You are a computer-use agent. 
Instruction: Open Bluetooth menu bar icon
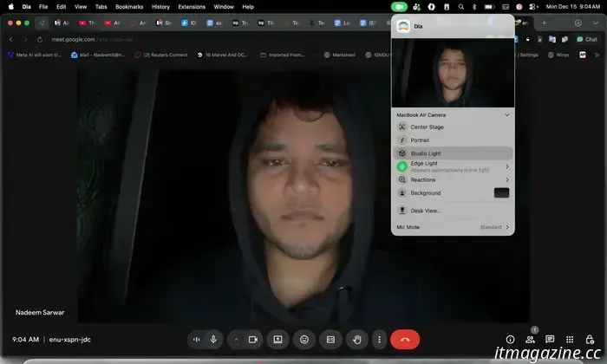click(x=474, y=7)
